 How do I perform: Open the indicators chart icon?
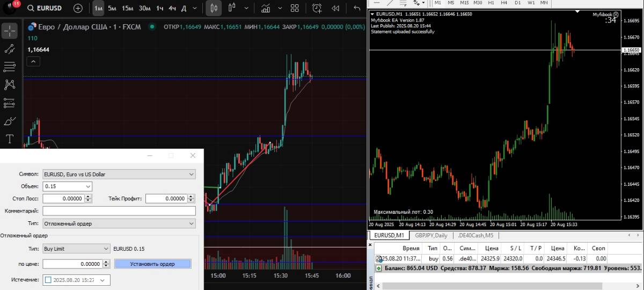266,8
